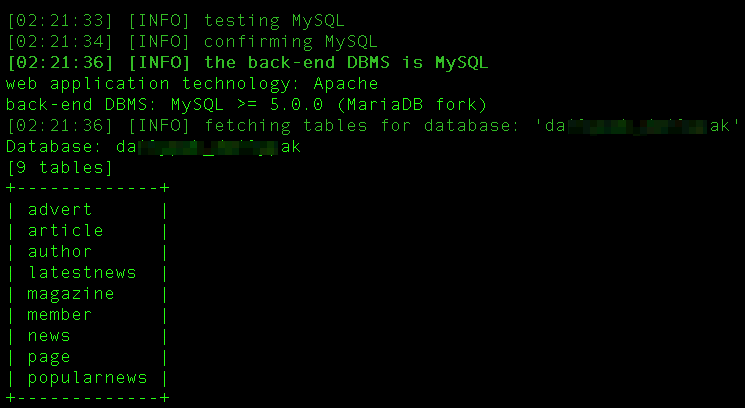Select the 'article' table entry
Screen dimensions: 745x408
pyautogui.click(x=65, y=230)
